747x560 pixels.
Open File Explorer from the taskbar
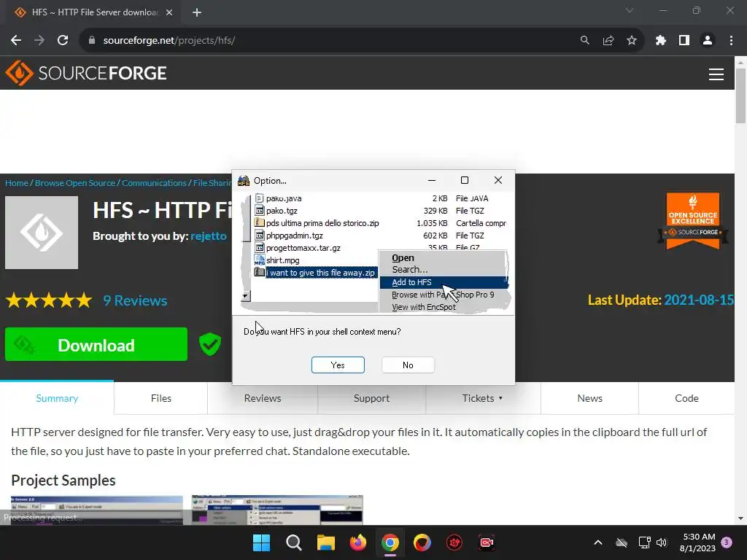click(x=326, y=542)
